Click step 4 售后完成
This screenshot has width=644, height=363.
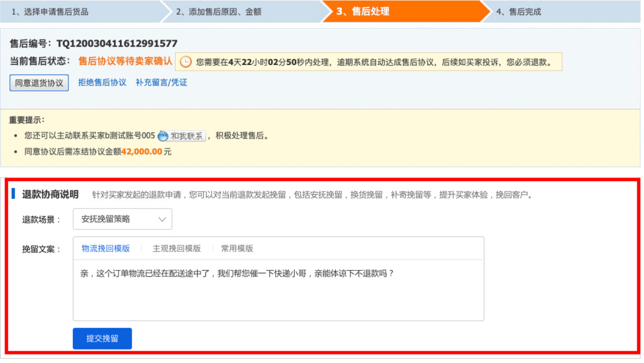(518, 11)
